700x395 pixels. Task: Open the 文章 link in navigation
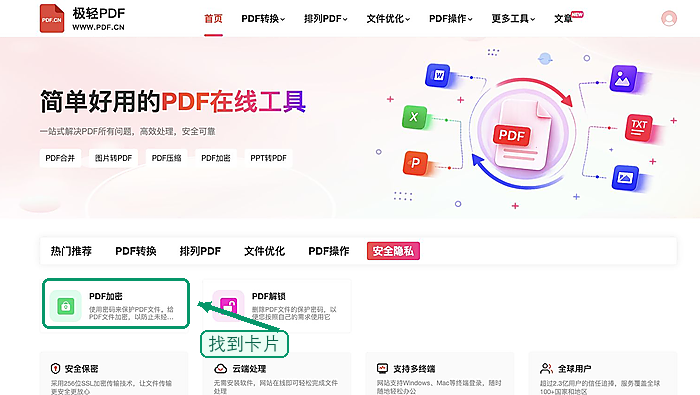tap(563, 18)
